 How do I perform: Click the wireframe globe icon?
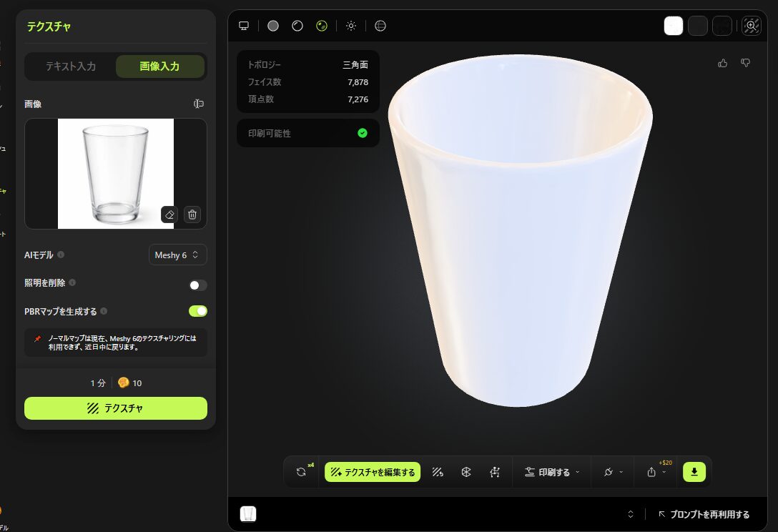point(380,26)
